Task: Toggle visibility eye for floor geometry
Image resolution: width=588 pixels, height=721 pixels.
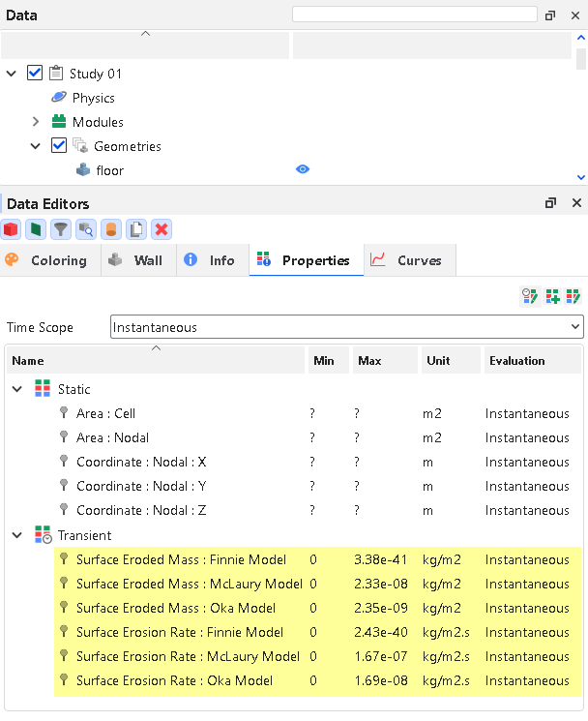Action: (x=303, y=169)
